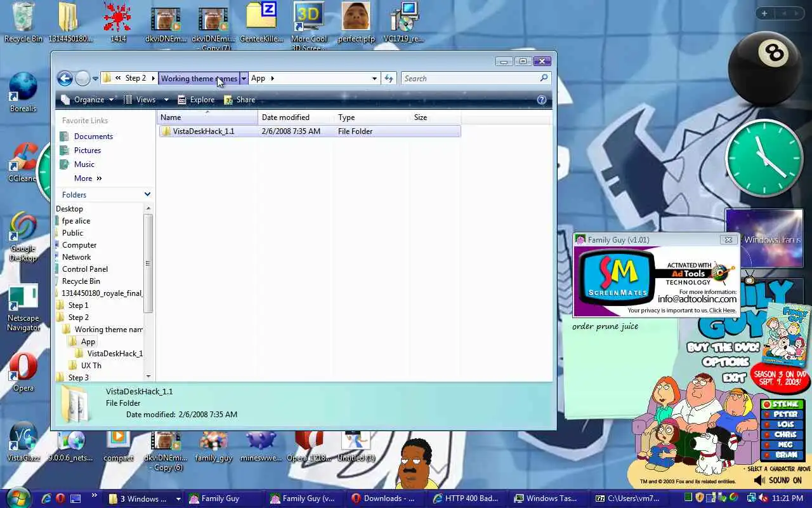Switch to Downloads Opera taskbar button
Image resolution: width=812 pixels, height=508 pixels.
coord(383,498)
